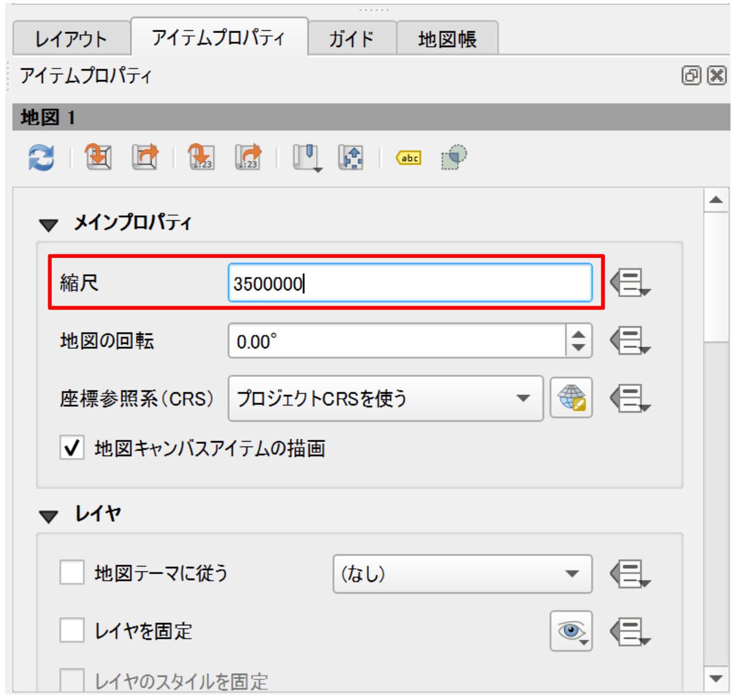Click the 縮尺 input field

pos(410,283)
